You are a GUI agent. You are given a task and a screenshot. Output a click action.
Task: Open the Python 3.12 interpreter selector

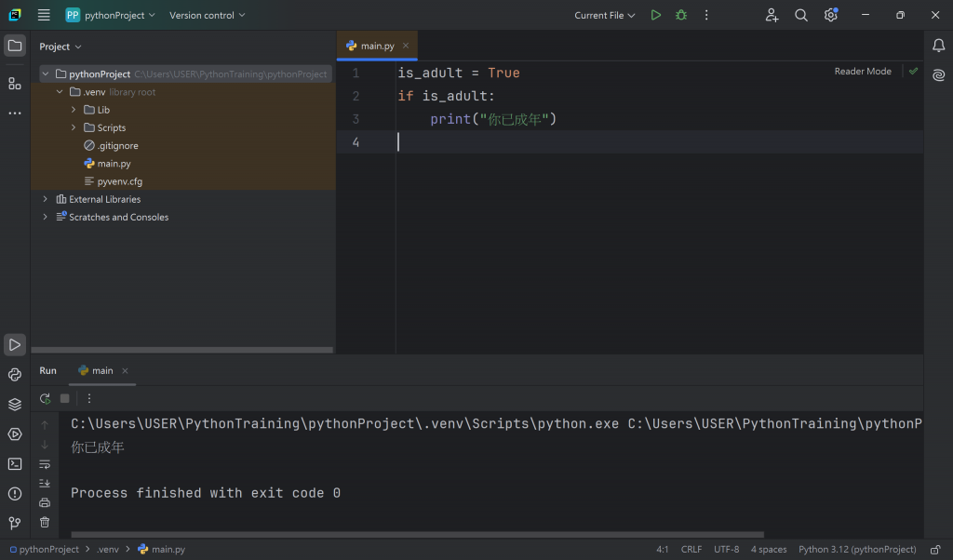point(857,550)
